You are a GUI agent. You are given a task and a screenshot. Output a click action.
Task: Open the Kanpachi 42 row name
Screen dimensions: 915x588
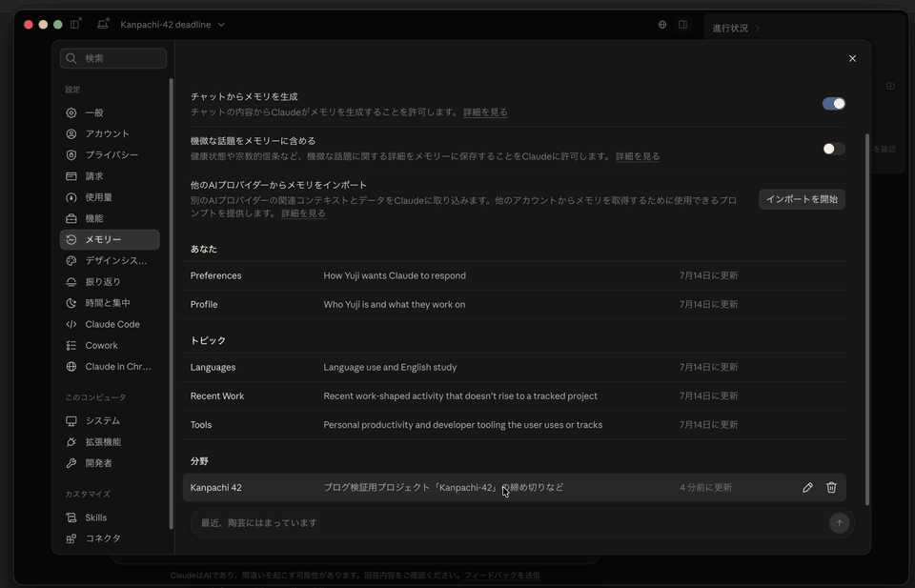click(x=216, y=488)
